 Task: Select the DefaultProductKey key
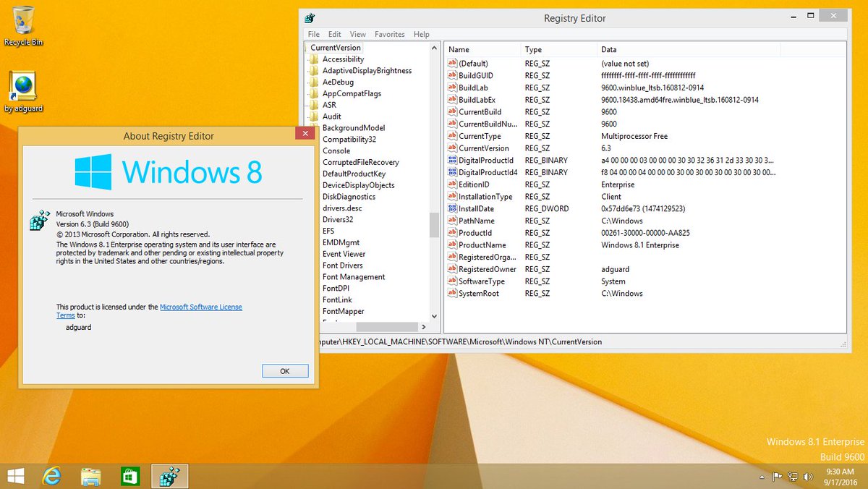354,174
